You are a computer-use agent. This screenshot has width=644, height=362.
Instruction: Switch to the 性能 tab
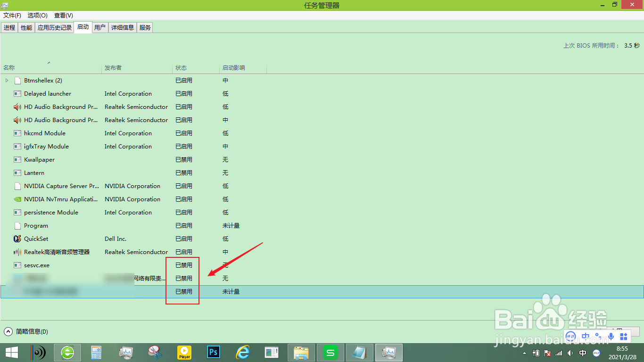26,28
